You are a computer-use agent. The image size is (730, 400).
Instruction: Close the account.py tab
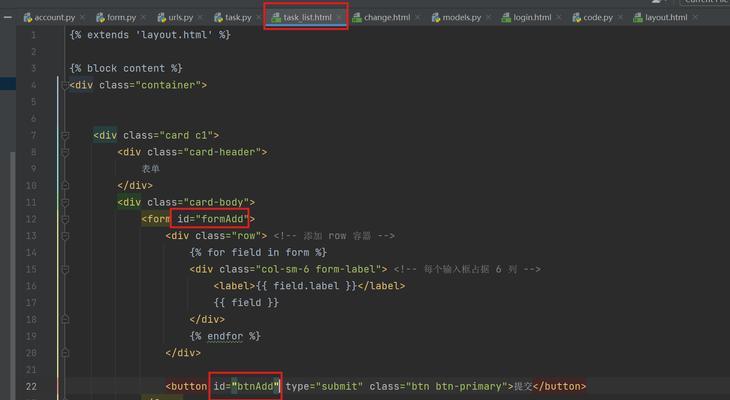[82, 17]
